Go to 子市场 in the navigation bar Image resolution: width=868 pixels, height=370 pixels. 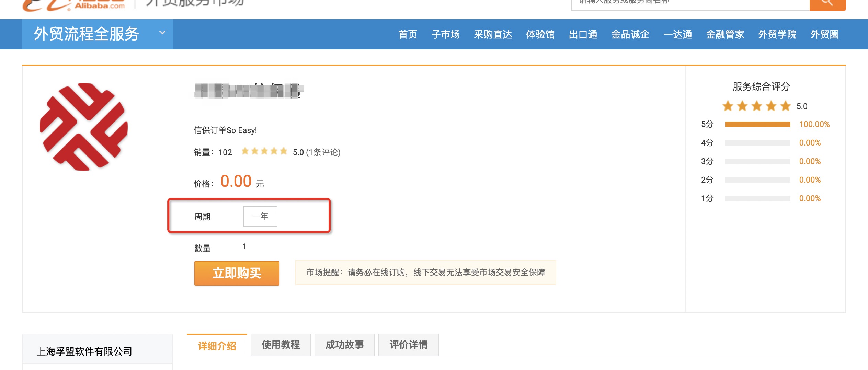445,35
